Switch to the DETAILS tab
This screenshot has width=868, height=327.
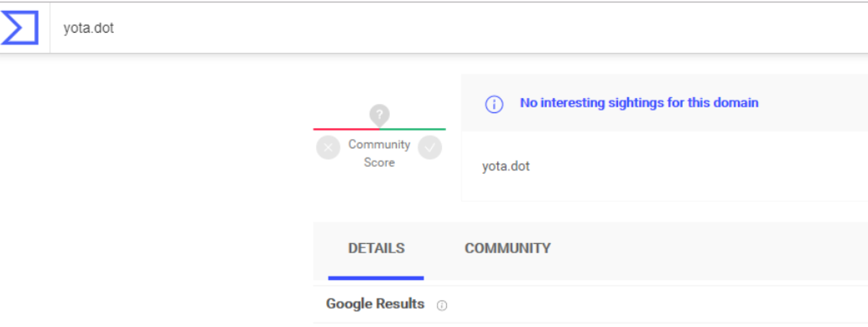pyautogui.click(x=377, y=248)
